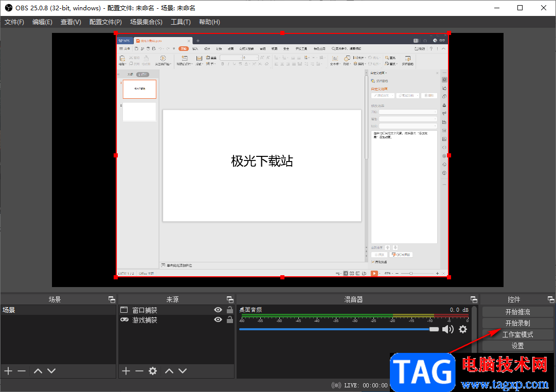Open the 工具(T) menu

[x=181, y=22]
